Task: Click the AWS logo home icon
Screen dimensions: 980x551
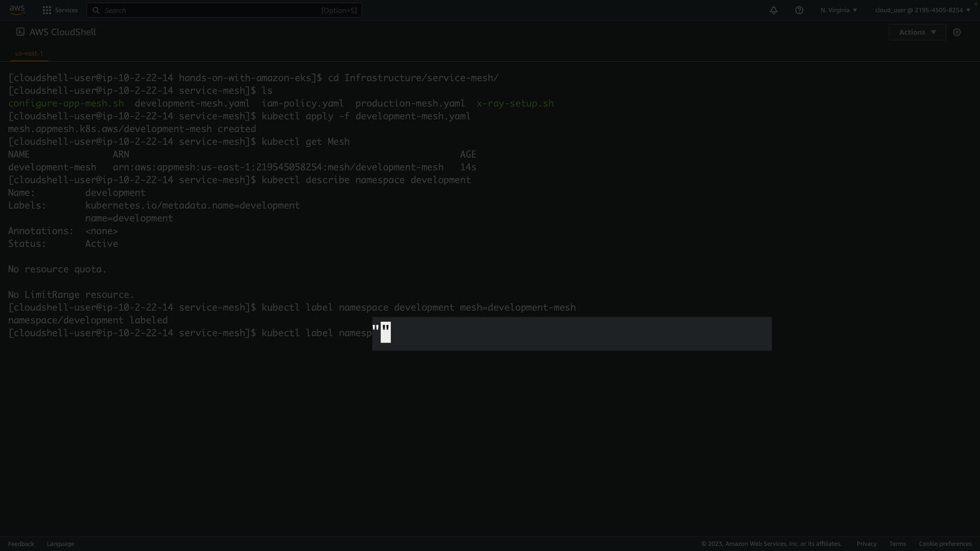Action: click(17, 10)
